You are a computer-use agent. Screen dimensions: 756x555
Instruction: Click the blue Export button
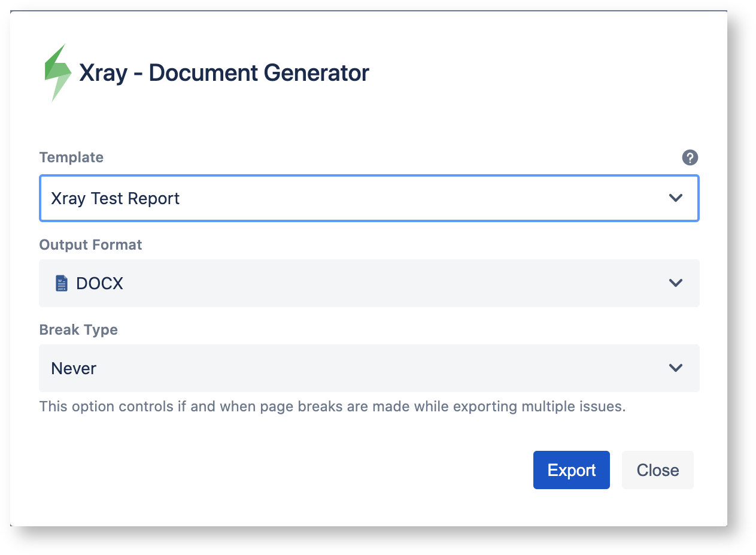[x=572, y=470]
